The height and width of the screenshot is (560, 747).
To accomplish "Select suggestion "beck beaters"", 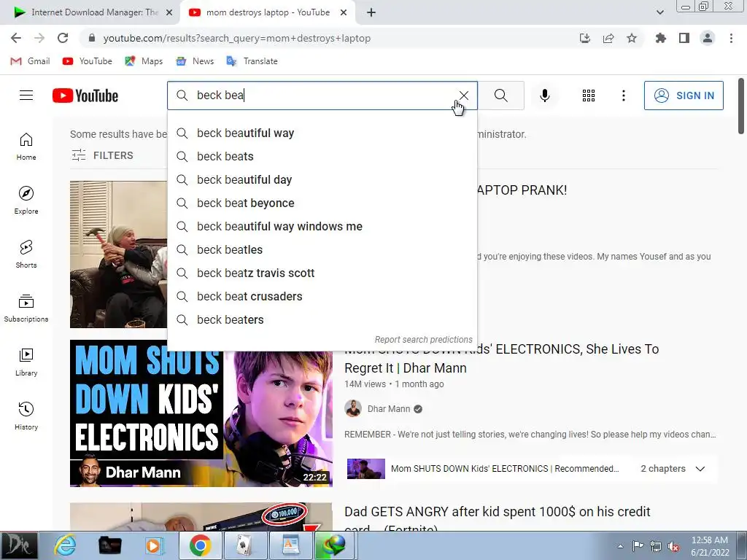I will coord(322,319).
